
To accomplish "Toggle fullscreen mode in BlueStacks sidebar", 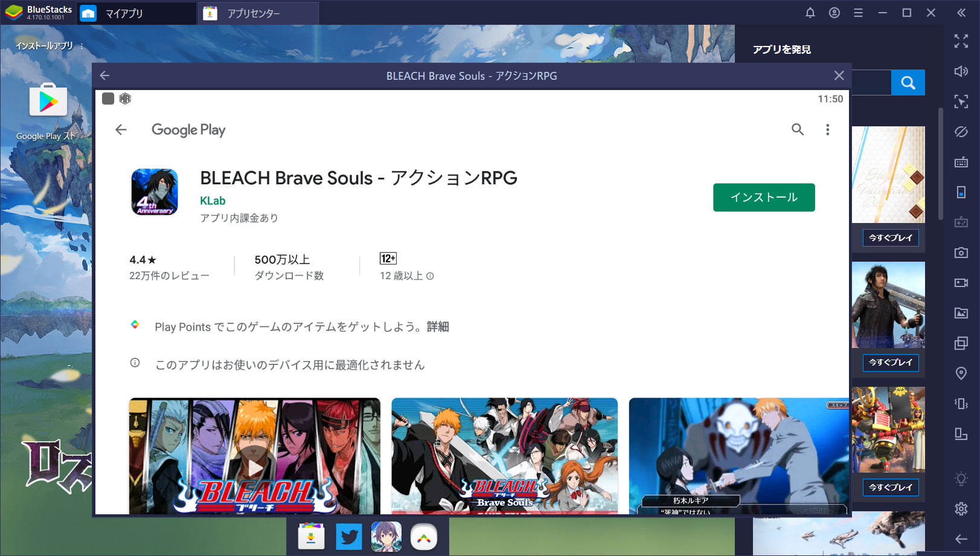I will 961,41.
